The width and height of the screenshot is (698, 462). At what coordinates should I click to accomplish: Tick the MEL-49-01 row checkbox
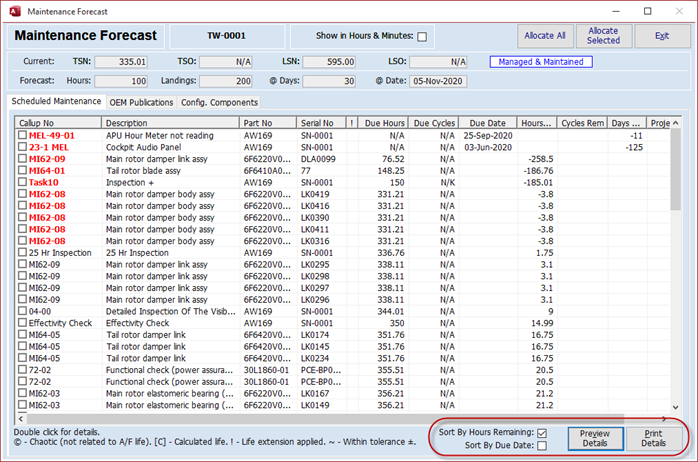[22, 135]
